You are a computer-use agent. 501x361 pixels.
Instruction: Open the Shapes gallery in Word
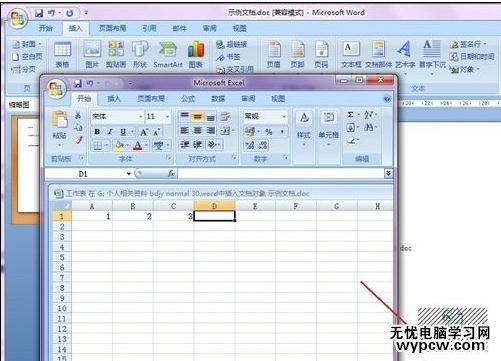140,55
